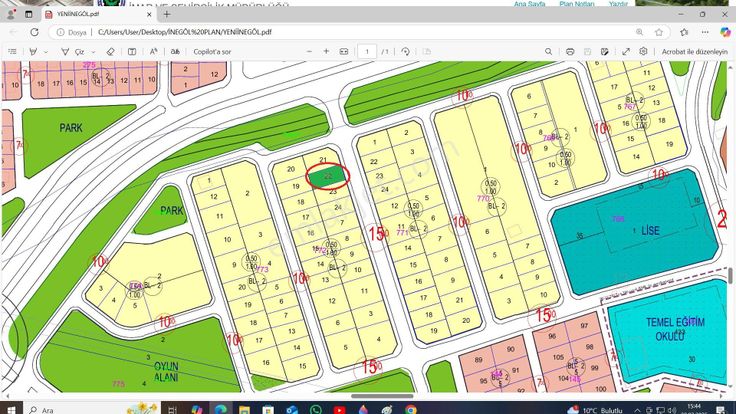Viewport: 736px width, 414px height.
Task: Zoom out of the PDF
Action: point(309,52)
